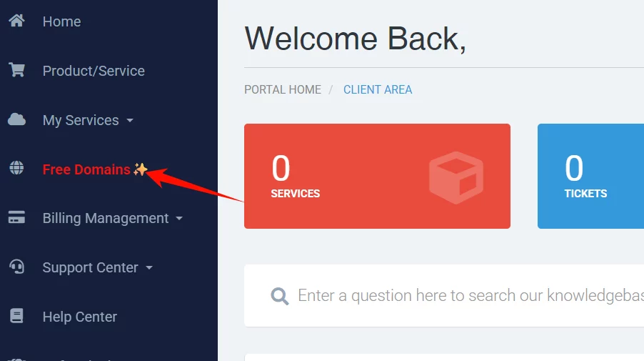
Task: Open the Help Center menu item
Action: click(x=79, y=317)
